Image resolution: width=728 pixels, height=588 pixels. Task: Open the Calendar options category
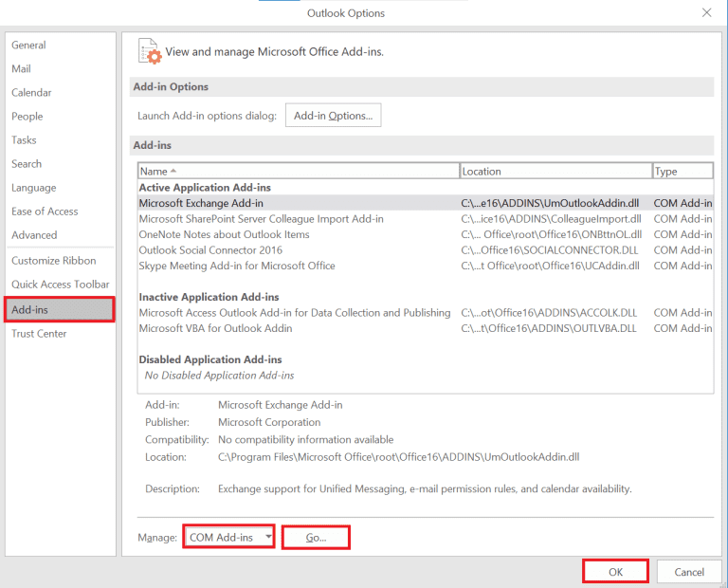(x=32, y=93)
